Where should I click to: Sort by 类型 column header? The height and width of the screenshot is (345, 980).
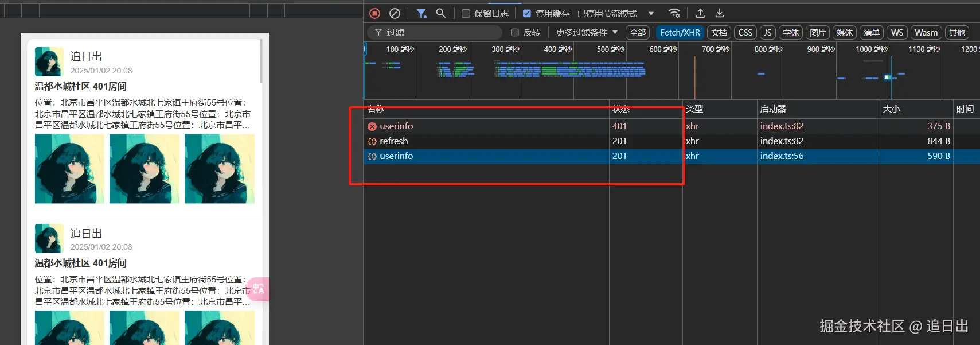720,108
